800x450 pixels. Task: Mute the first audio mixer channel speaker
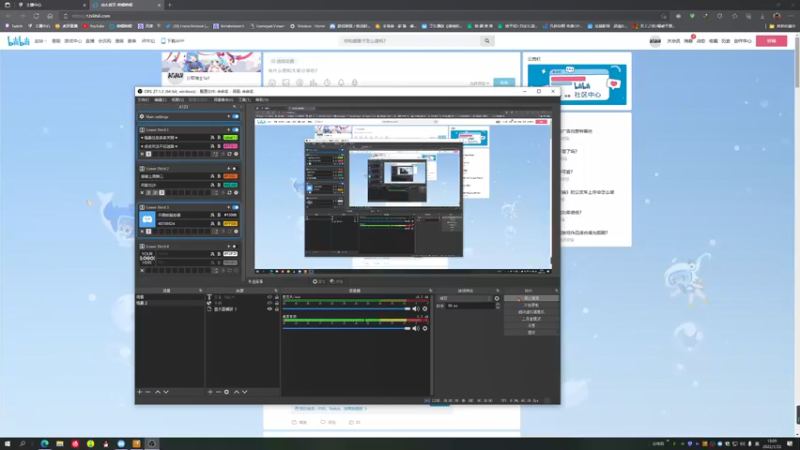click(416, 309)
